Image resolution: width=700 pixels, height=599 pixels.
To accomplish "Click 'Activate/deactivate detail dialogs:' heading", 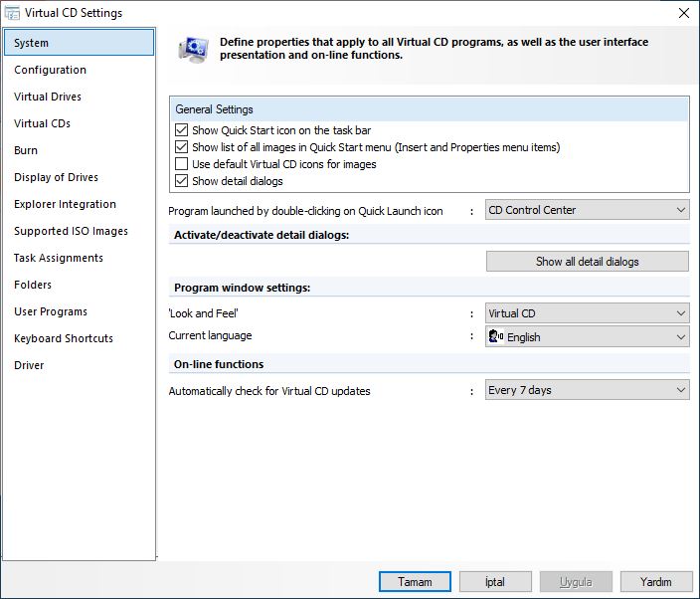I will click(x=262, y=235).
